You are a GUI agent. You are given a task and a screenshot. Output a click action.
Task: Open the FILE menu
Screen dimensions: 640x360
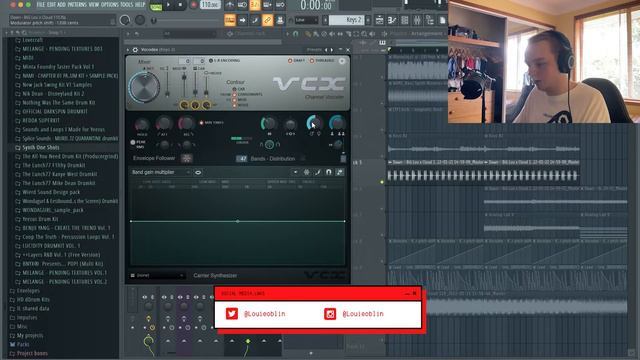pyautogui.click(x=41, y=4)
